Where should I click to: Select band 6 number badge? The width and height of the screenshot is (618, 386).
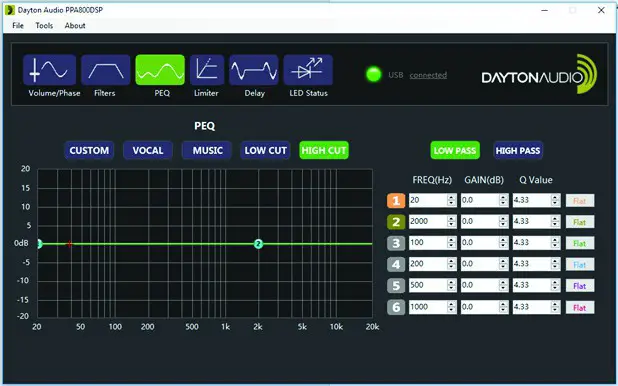pyautogui.click(x=396, y=307)
